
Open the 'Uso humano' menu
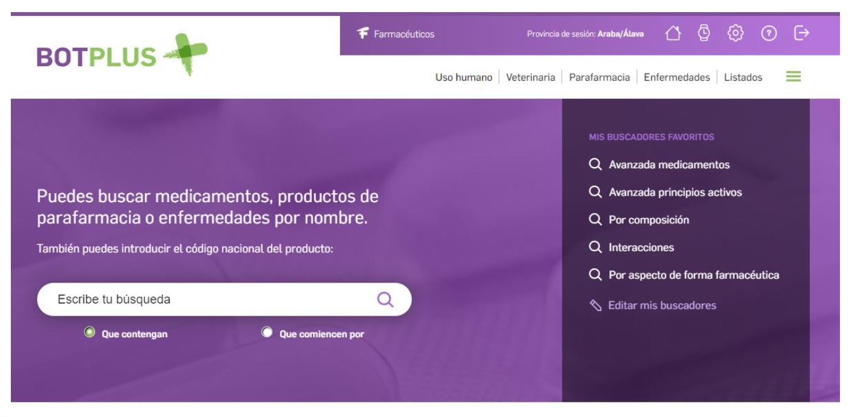click(x=463, y=78)
